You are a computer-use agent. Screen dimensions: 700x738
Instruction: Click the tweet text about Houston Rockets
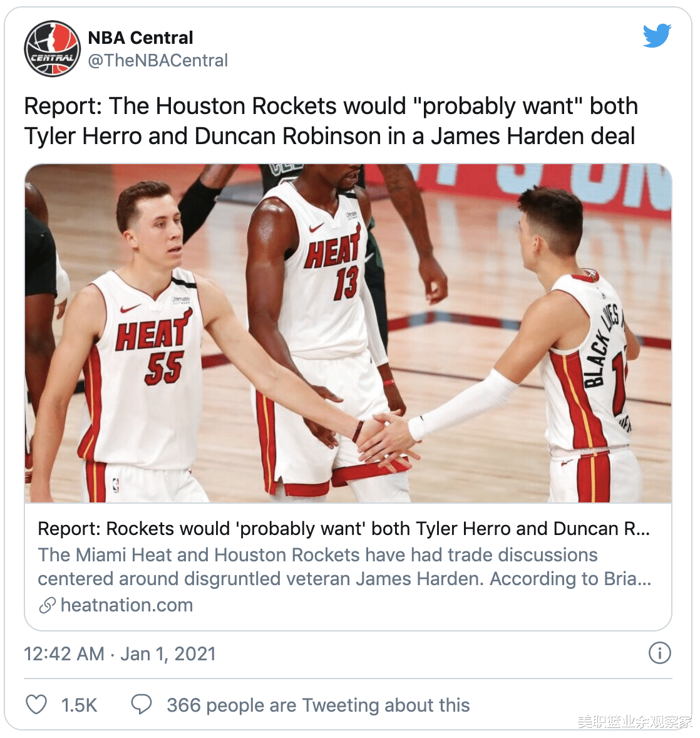[x=331, y=121]
